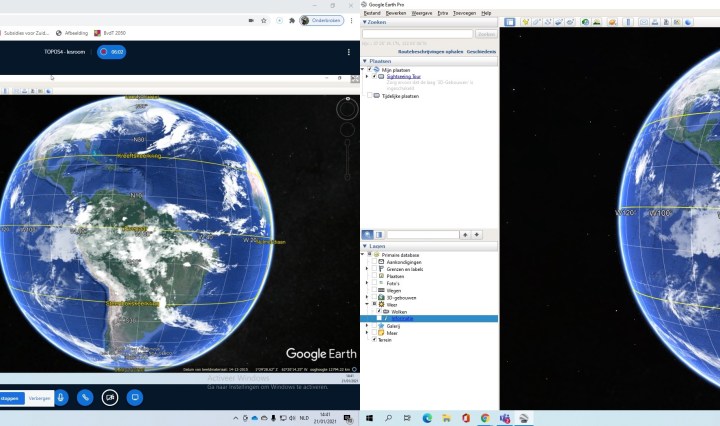
Task: Collapse the Plaatsen panel header
Action: pyautogui.click(x=366, y=60)
